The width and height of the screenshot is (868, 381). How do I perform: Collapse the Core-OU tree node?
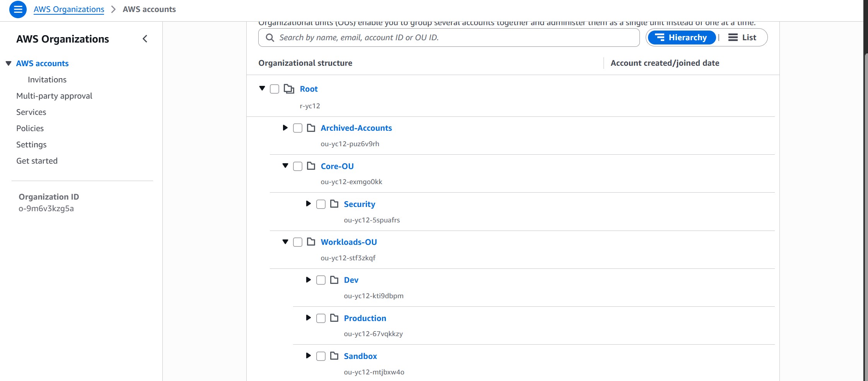coord(285,166)
